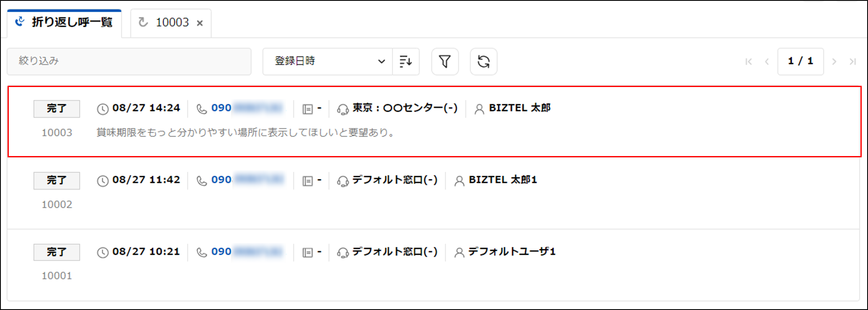Click the 完了 status of record 10002

pyautogui.click(x=57, y=180)
